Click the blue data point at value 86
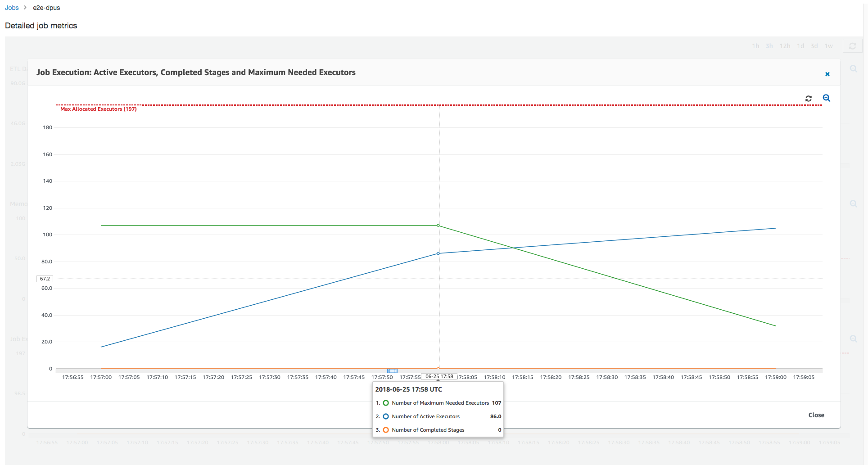This screenshot has width=868, height=465. tap(439, 253)
